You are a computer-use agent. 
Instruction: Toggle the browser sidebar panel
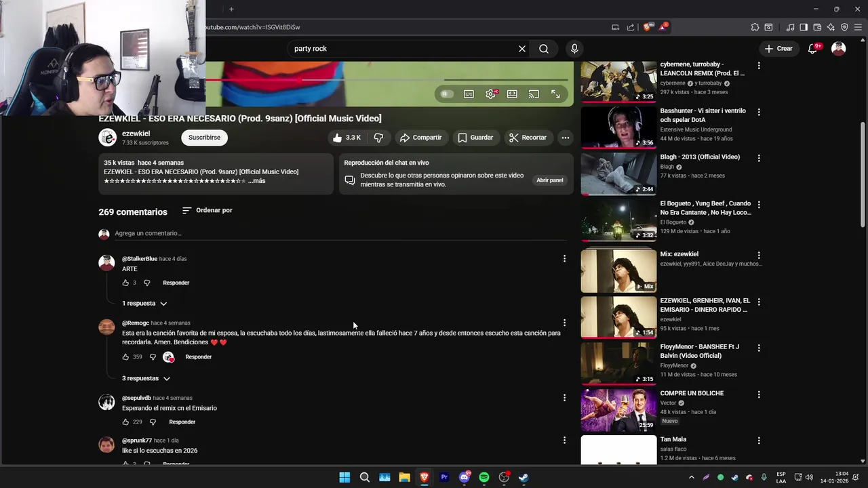tap(804, 27)
